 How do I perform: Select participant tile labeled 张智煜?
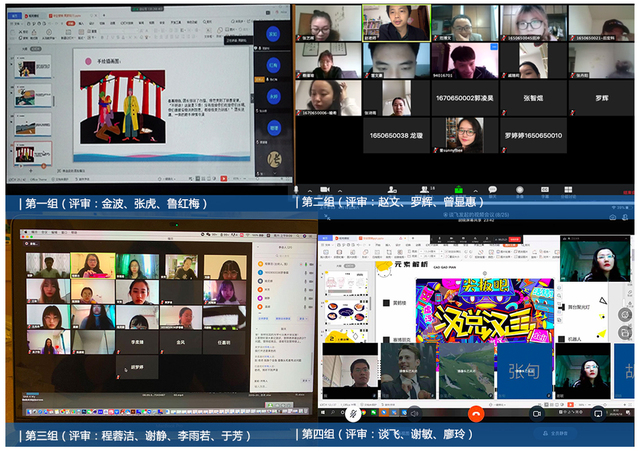click(x=531, y=98)
